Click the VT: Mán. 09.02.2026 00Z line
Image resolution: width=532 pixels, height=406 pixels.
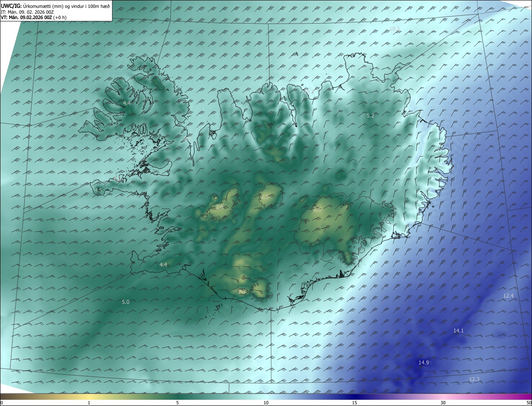pos(34,17)
